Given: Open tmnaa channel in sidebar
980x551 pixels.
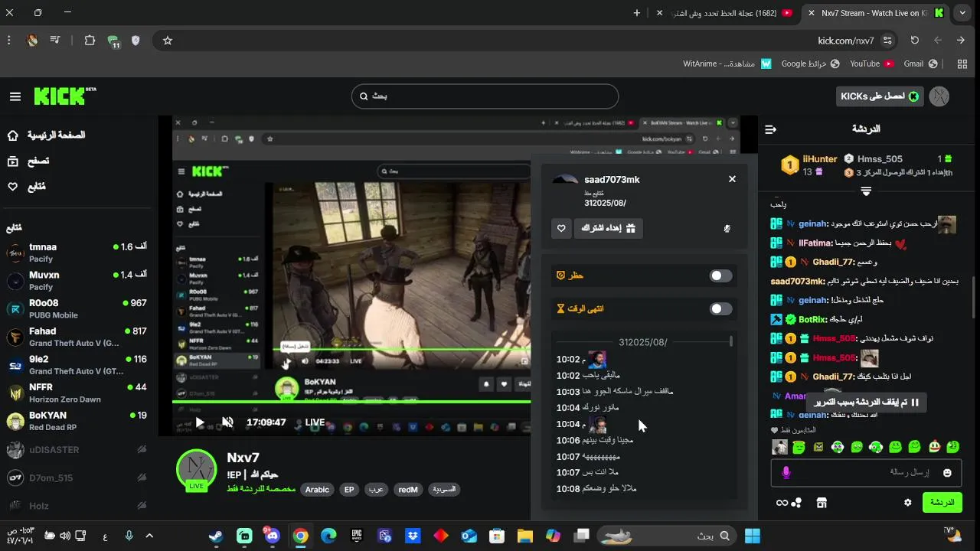Looking at the screenshot, I should point(77,253).
